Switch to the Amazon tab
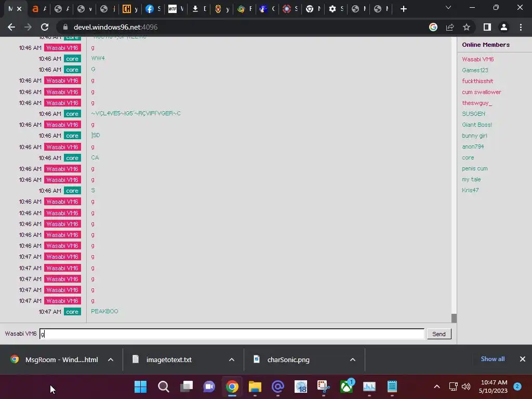 point(39,9)
